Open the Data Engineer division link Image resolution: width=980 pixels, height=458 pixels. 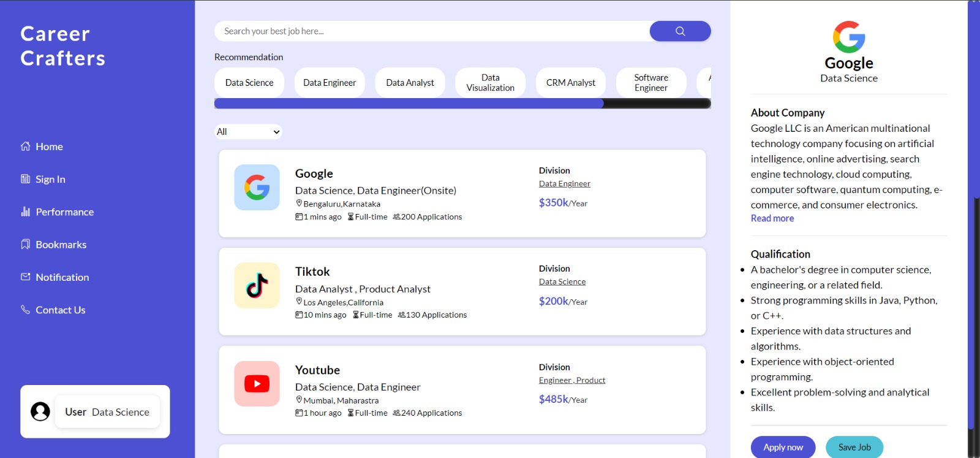click(x=564, y=184)
